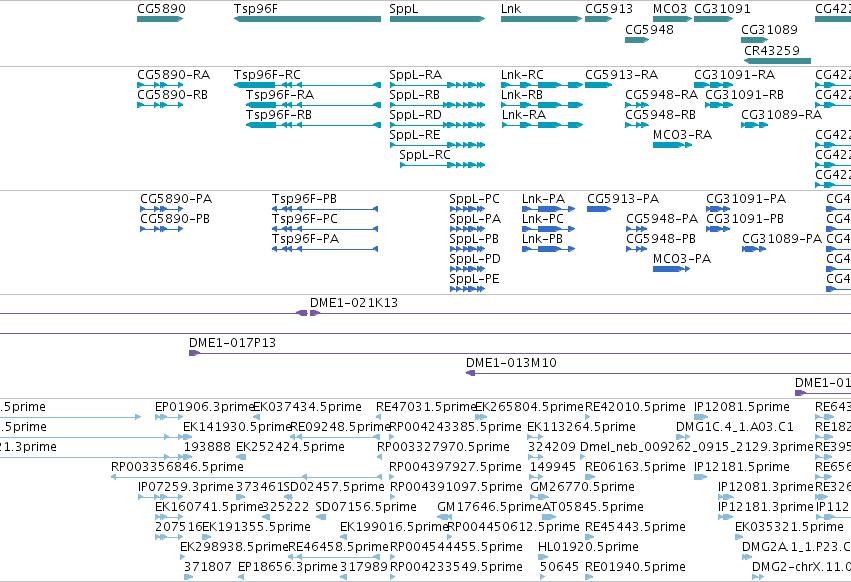Click transcript Tsp96F-RC label

coord(267,74)
